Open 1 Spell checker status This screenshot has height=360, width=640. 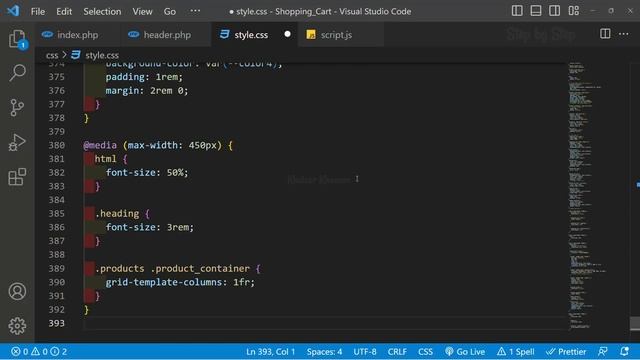point(516,351)
